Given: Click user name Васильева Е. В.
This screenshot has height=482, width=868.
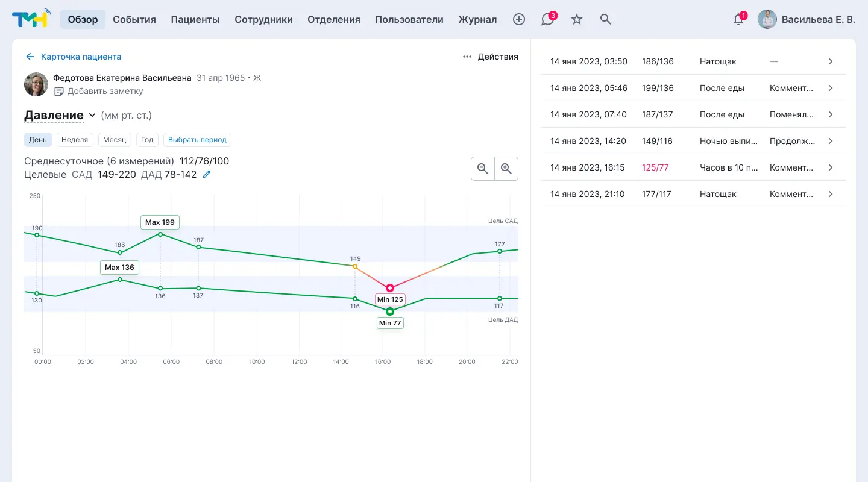Looking at the screenshot, I should (x=819, y=19).
